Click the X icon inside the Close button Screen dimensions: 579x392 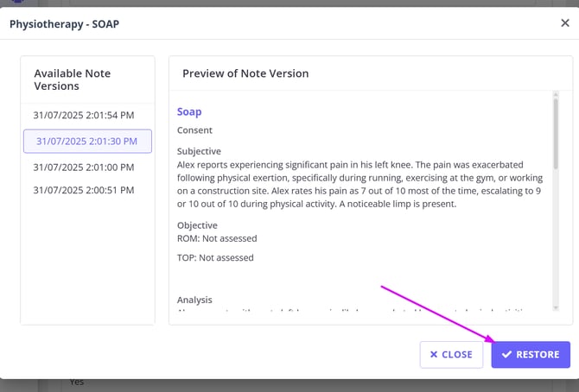click(434, 355)
